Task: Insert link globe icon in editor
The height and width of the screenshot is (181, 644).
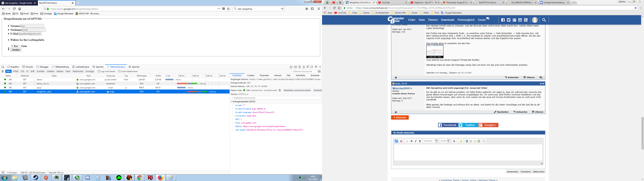Action: 467,141
